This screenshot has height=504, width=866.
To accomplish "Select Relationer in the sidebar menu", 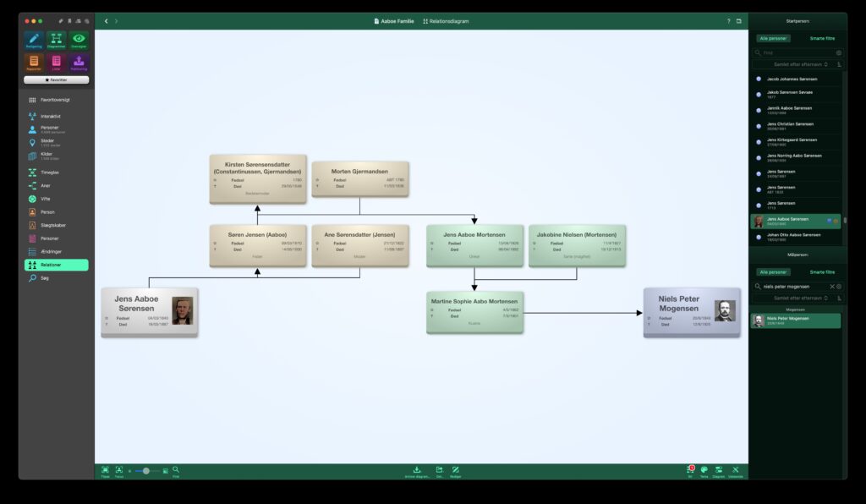I will [51, 264].
